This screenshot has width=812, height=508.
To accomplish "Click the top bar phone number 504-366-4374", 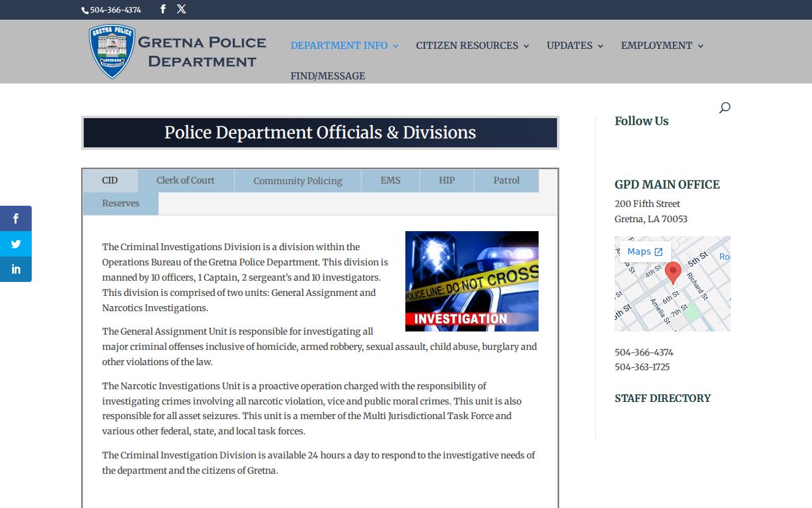I will tap(115, 10).
